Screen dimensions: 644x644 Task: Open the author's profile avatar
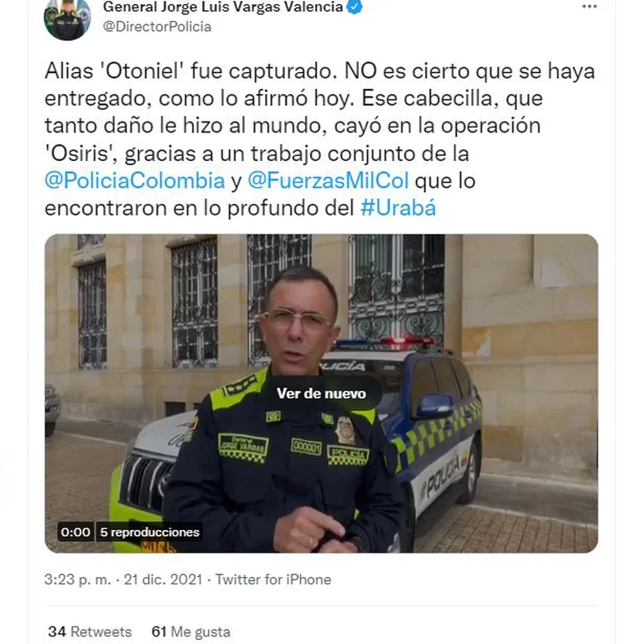click(x=67, y=18)
